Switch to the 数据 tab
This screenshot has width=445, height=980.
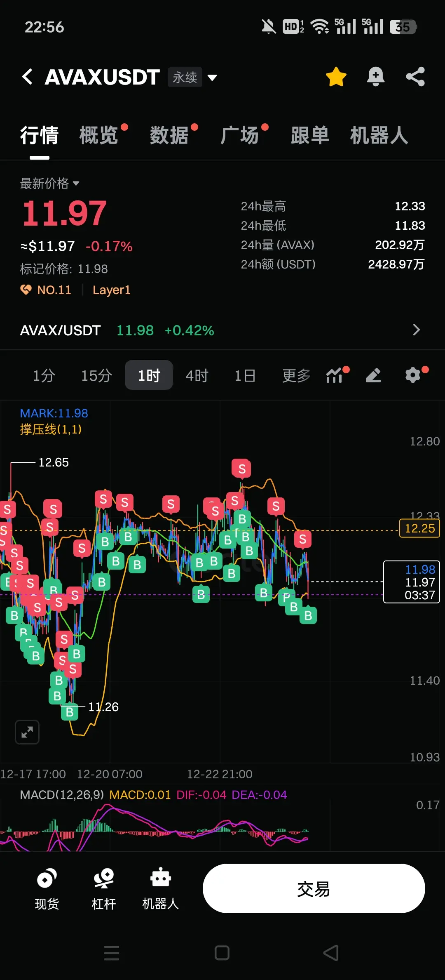[x=169, y=135]
